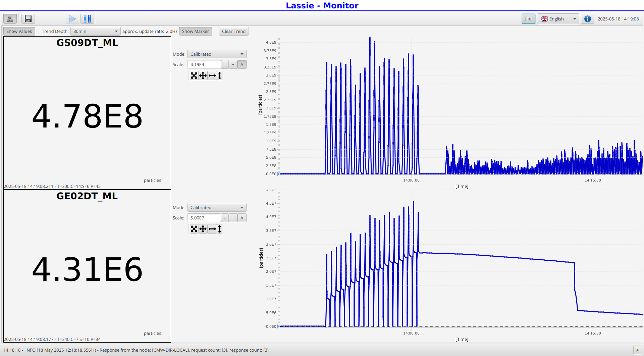Open the Mode dropdown for GS09DT_ML
The height and width of the screenshot is (356, 644).
(x=217, y=54)
